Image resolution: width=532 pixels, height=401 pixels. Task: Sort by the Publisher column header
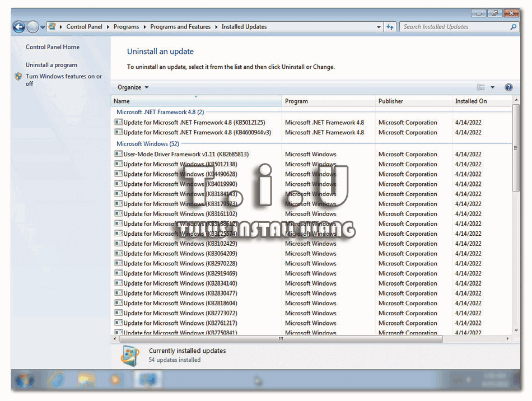[x=414, y=101]
